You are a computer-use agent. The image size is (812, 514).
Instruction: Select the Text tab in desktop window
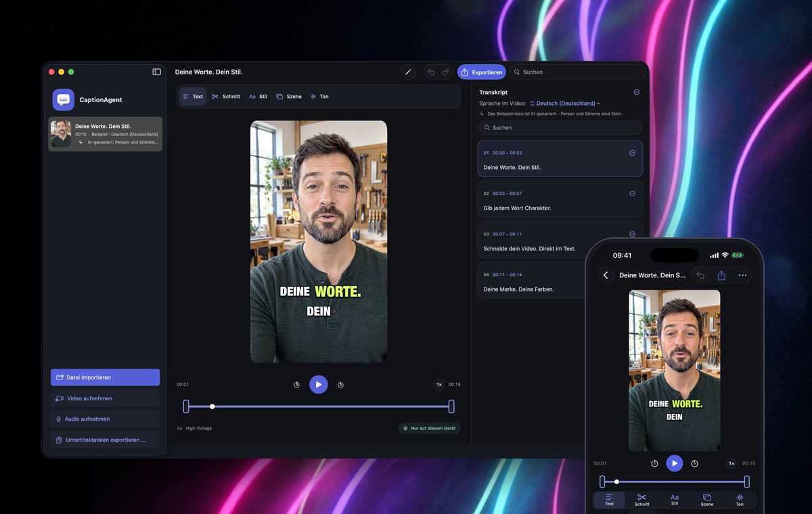193,97
